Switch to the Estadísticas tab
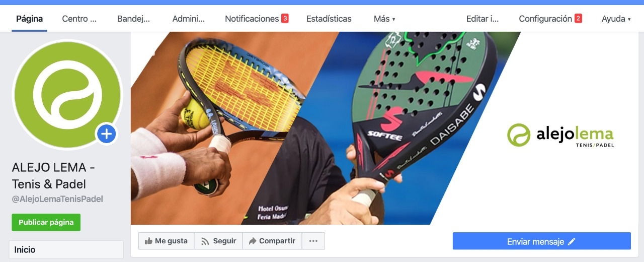The width and height of the screenshot is (644, 262). coord(329,19)
